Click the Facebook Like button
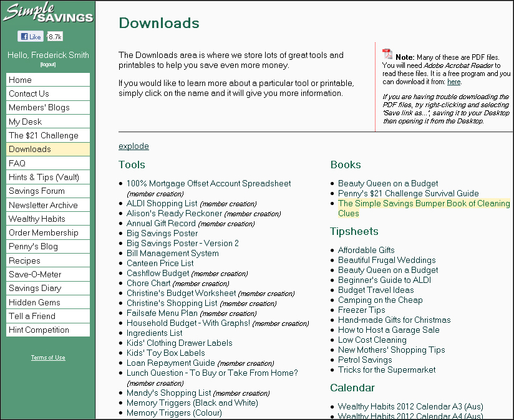Screen dimensions: 514x420 click(x=31, y=36)
